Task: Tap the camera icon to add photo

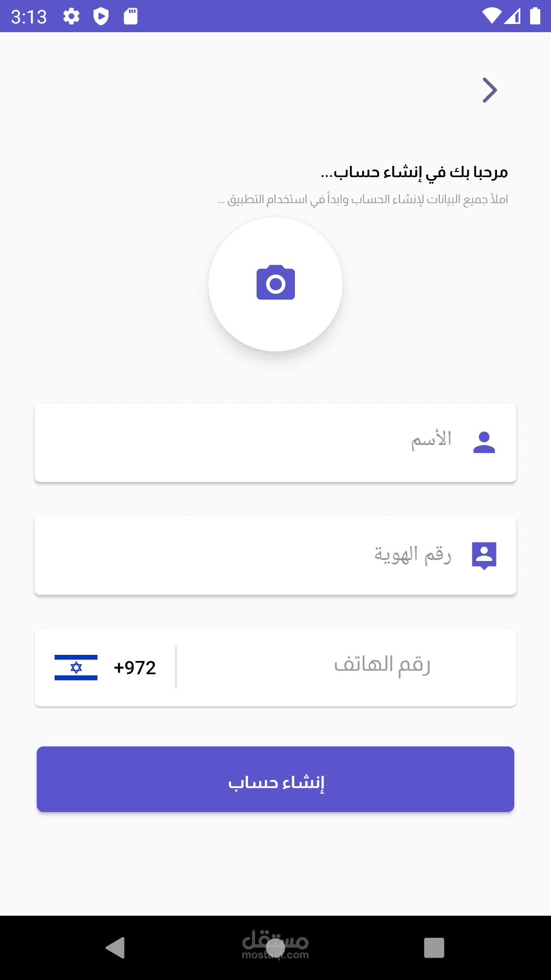Action: pos(275,283)
